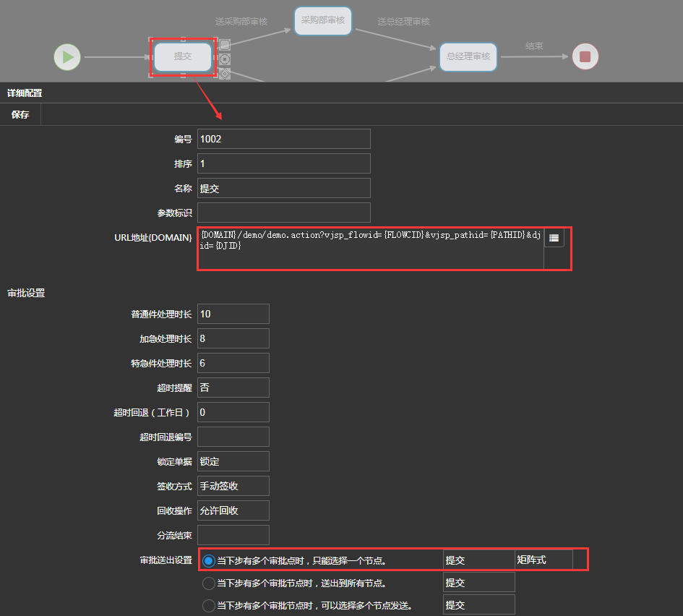
Task: Open the 锁定单据 dropdown
Action: (233, 461)
